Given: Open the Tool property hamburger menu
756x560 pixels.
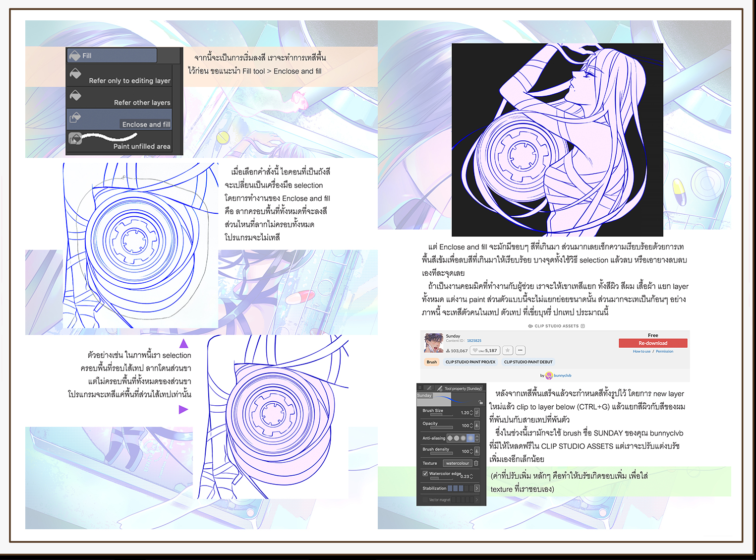Looking at the screenshot, I should pyautogui.click(x=420, y=387).
